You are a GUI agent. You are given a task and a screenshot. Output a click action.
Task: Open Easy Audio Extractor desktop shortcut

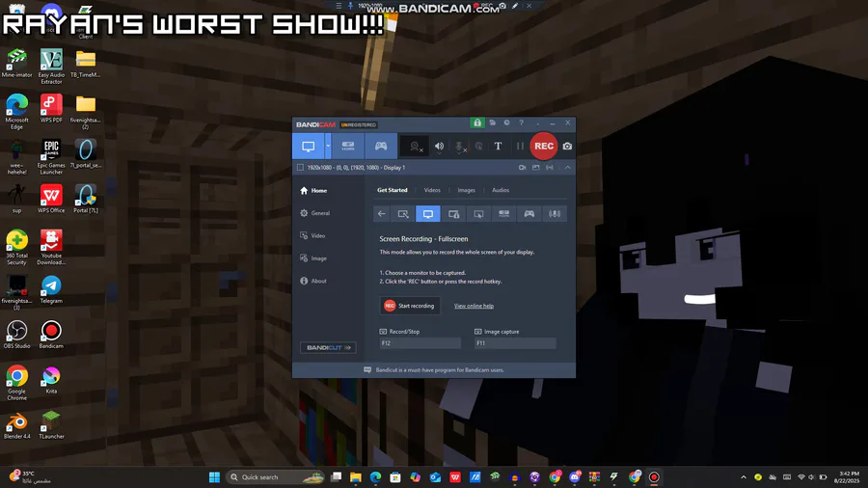coord(51,67)
